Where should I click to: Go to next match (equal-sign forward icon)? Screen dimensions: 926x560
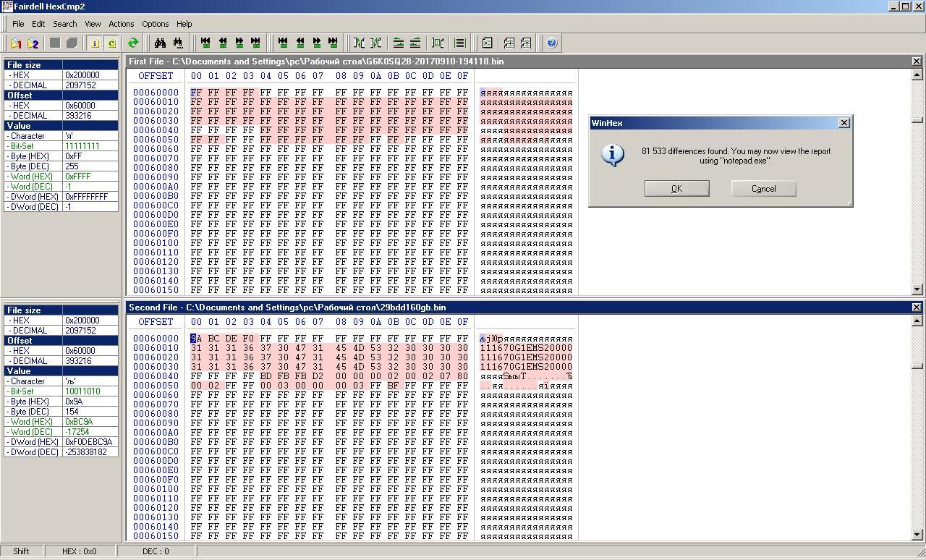(316, 43)
